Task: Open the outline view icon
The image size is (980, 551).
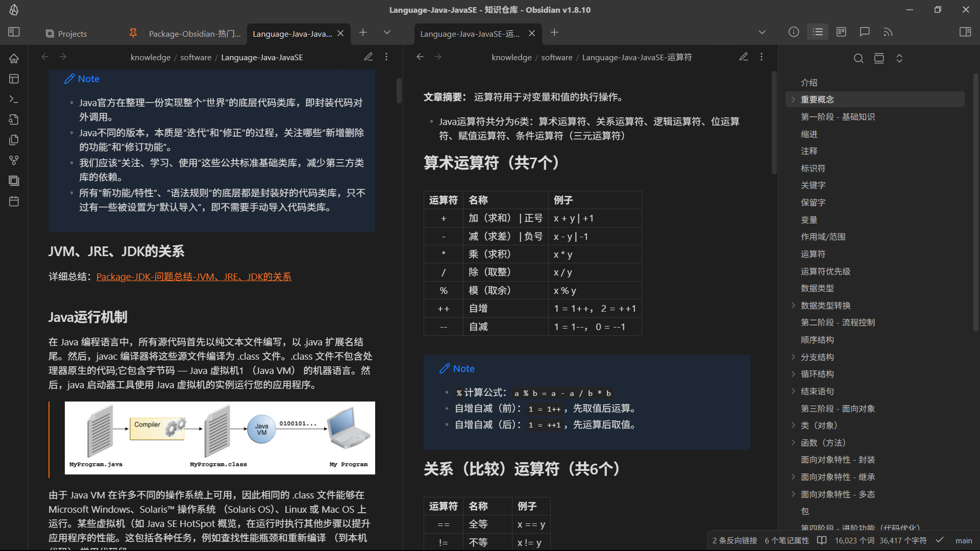Action: click(818, 32)
